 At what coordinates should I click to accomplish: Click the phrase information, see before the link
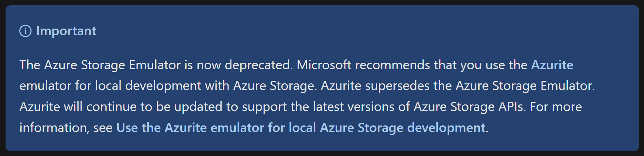coord(66,128)
